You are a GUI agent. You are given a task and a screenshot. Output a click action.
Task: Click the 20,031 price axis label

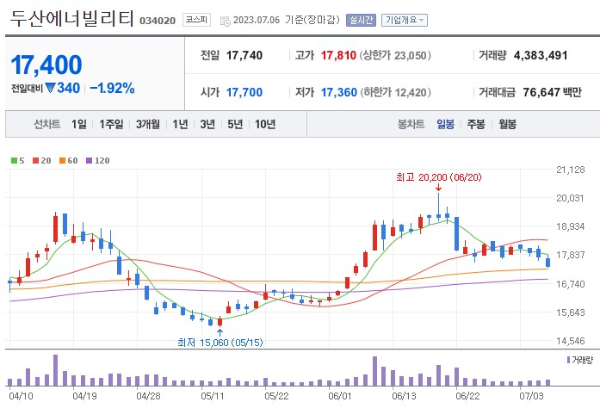(x=571, y=198)
